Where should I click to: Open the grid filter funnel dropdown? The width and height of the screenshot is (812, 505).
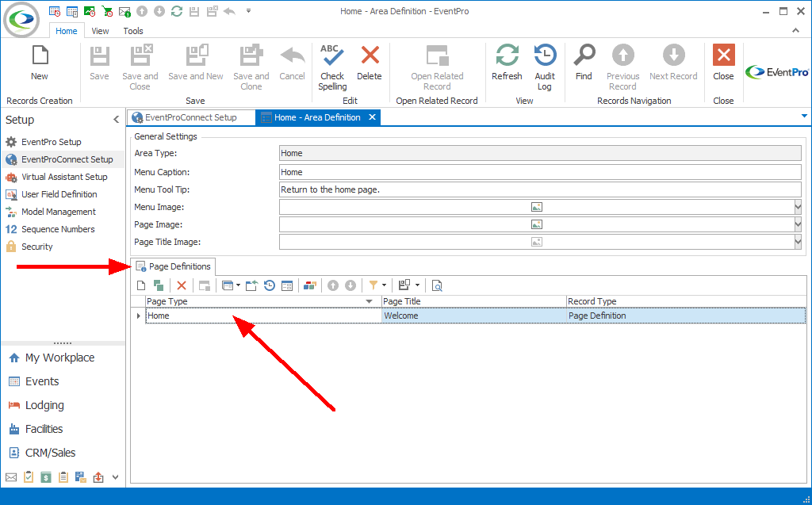(384, 285)
